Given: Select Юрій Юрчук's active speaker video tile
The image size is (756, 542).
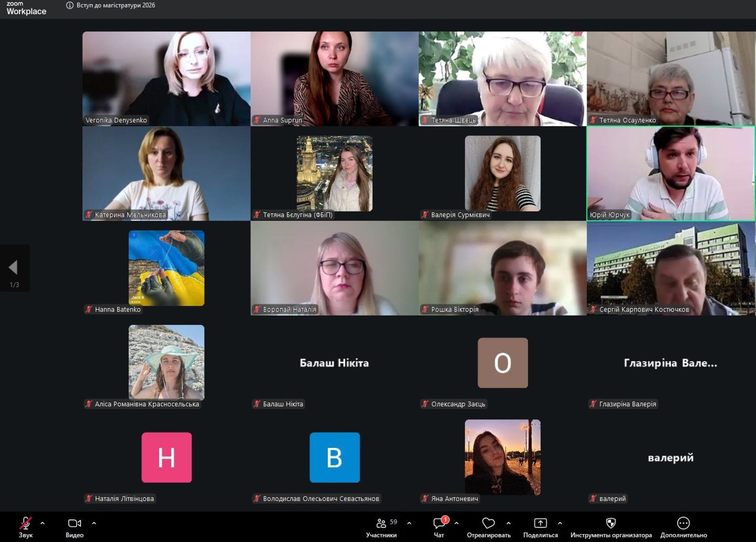Looking at the screenshot, I should click(671, 173).
